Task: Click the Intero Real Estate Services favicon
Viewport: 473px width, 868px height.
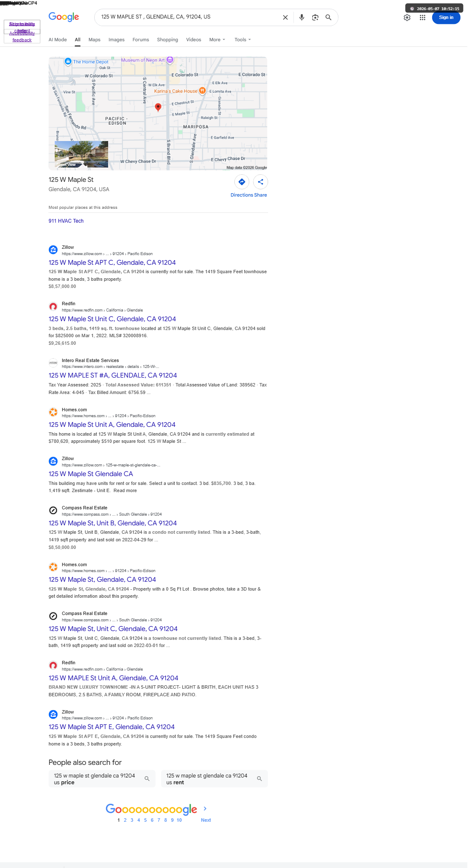Action: 53,363
